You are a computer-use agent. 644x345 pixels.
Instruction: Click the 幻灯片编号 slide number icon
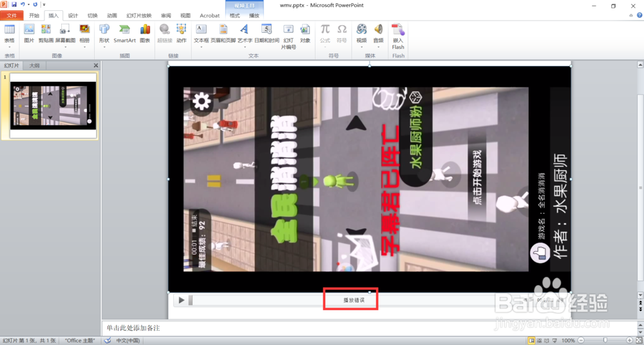coord(289,30)
